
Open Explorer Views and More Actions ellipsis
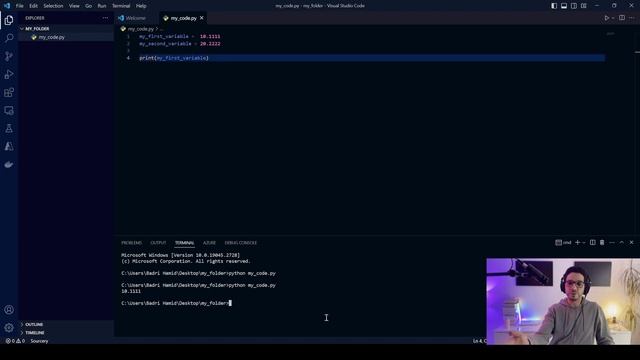click(105, 18)
